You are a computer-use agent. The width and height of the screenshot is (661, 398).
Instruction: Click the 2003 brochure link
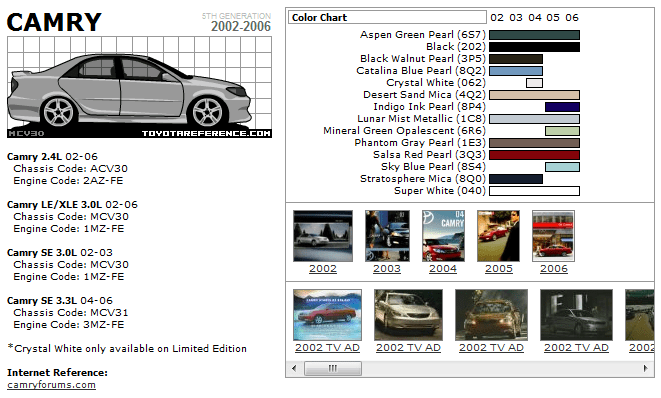[387, 269]
